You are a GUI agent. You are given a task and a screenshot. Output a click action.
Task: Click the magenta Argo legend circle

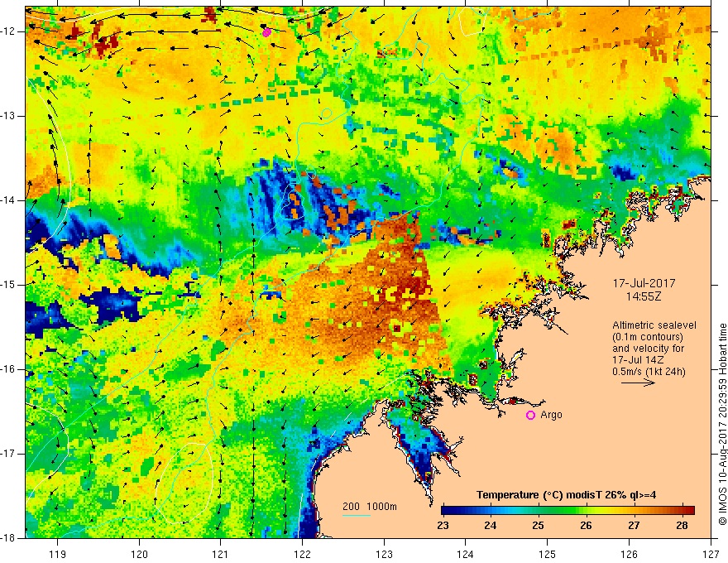coord(530,415)
